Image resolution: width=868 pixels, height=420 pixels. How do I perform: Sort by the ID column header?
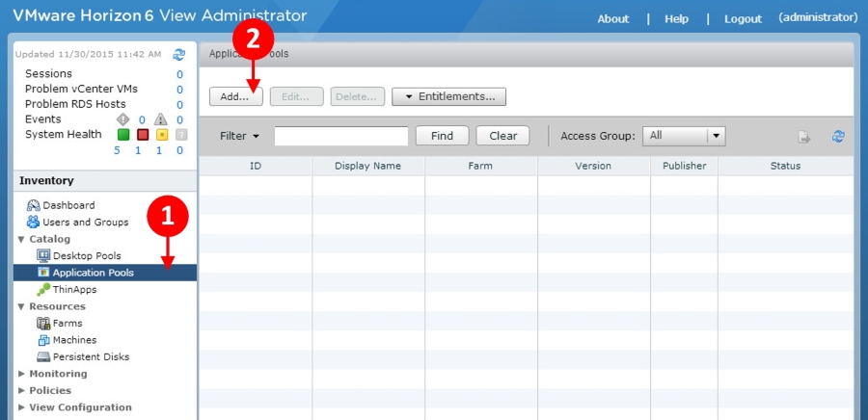pos(256,166)
